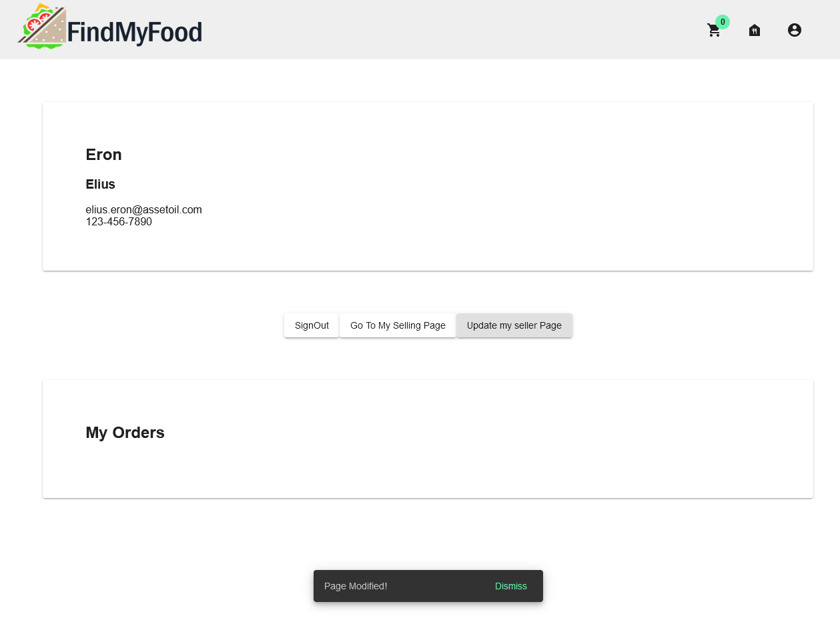840x618 pixels.
Task: Dismiss the Page Modified notification
Action: [x=511, y=586]
